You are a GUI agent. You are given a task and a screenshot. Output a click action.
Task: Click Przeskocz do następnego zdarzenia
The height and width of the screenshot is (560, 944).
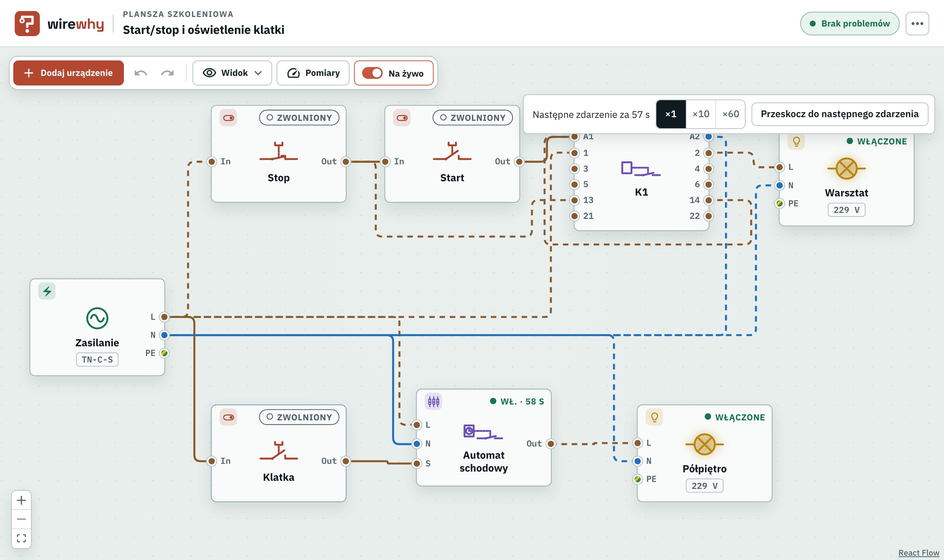tap(839, 114)
